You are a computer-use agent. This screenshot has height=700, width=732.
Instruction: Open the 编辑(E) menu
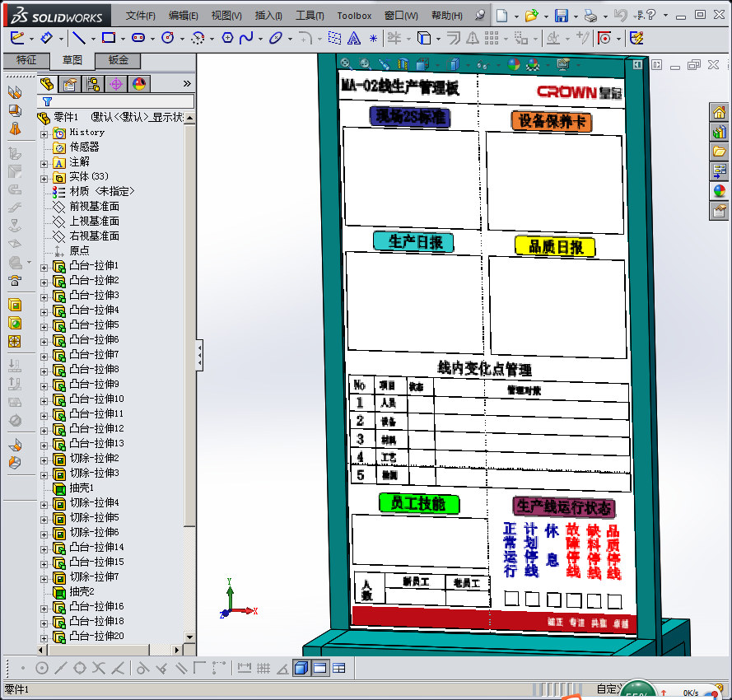point(183,16)
